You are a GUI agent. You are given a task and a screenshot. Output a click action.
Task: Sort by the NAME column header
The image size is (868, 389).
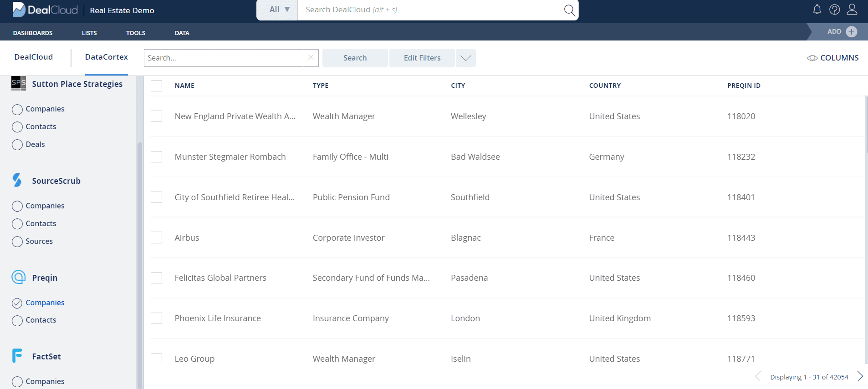(184, 86)
